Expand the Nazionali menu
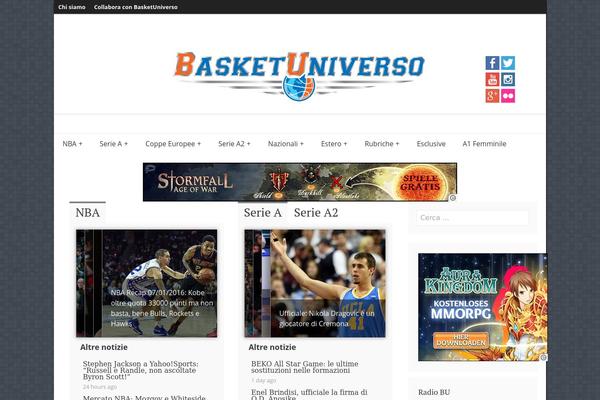Screen dimensions: 600x400 click(x=286, y=144)
